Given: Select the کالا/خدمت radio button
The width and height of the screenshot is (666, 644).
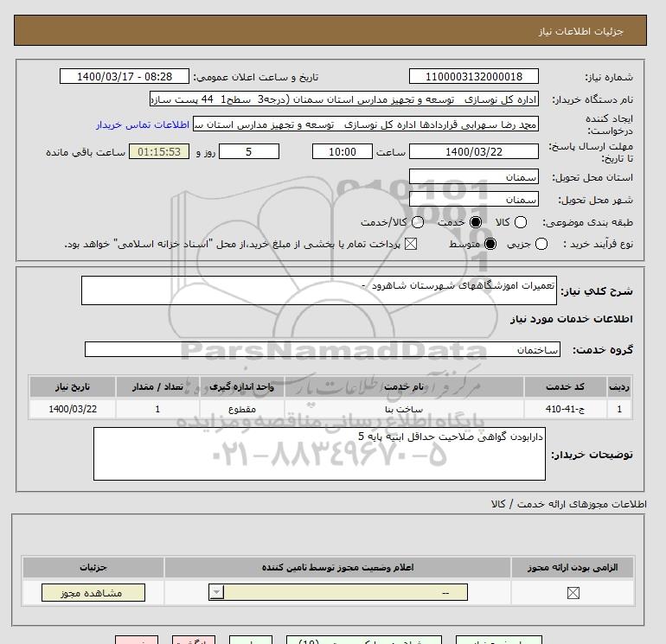Looking at the screenshot, I should [418, 222].
